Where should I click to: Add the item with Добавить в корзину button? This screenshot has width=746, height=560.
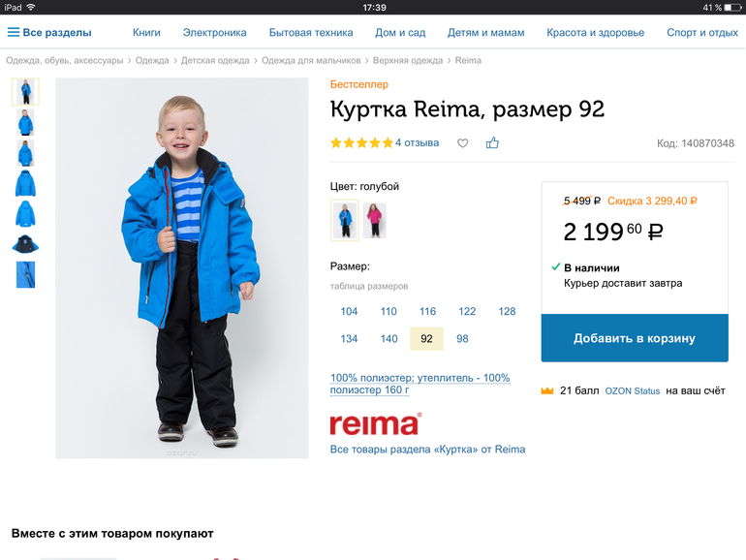pyautogui.click(x=635, y=338)
